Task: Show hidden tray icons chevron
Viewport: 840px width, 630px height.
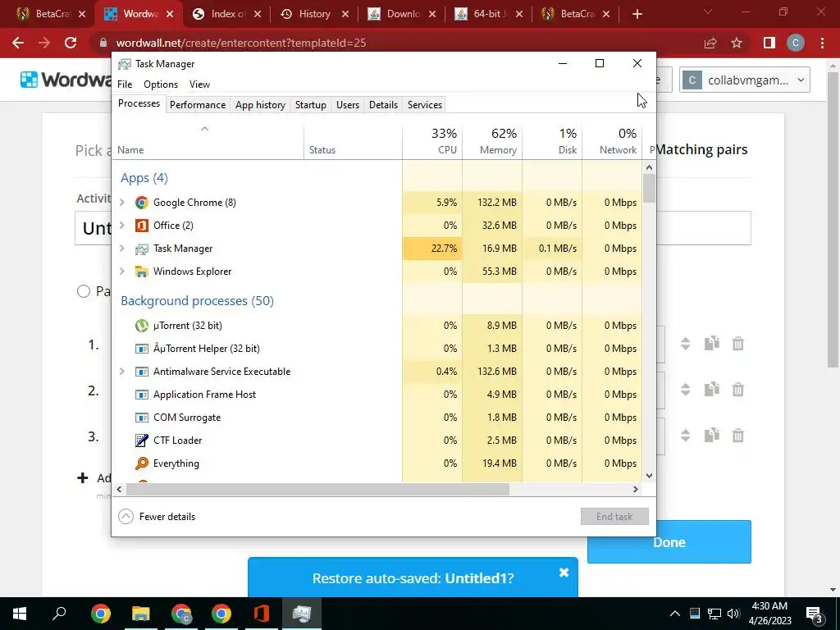Action: [x=675, y=614]
